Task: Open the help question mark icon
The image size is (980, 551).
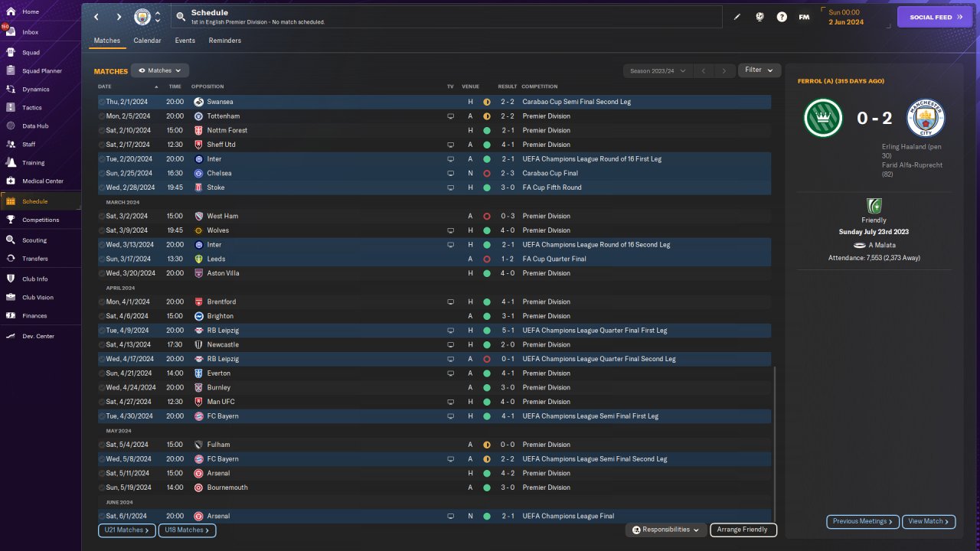Action: [x=782, y=17]
